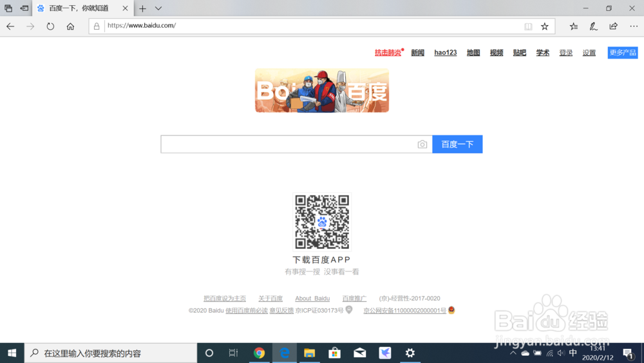644x363 pixels.
Task: Open the blue bird app in taskbar
Action: 385,353
